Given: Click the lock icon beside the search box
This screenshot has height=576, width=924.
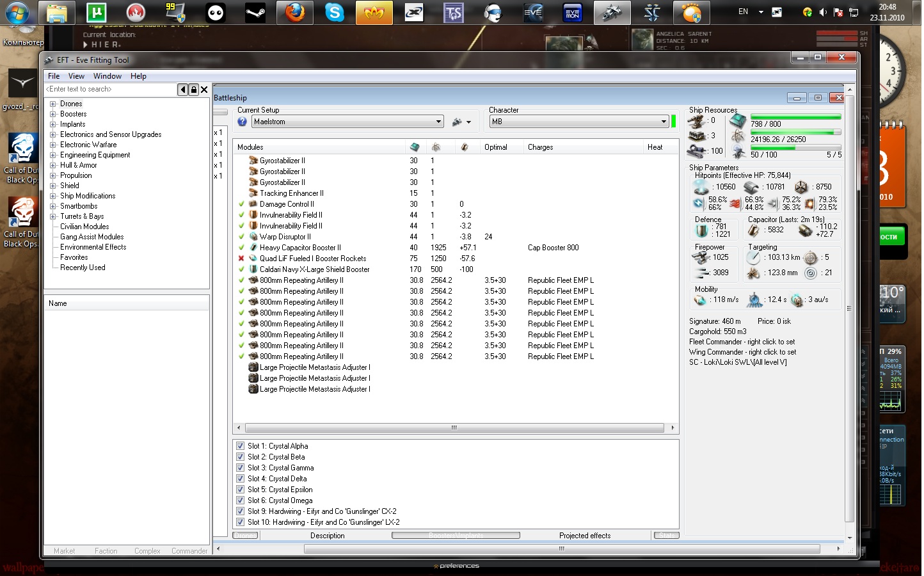Looking at the screenshot, I should click(194, 90).
